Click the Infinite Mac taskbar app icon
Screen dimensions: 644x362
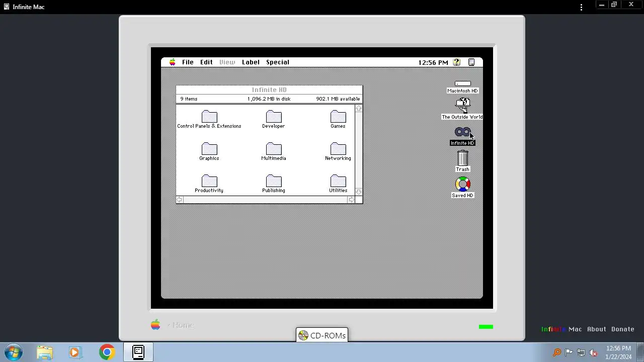(138, 352)
